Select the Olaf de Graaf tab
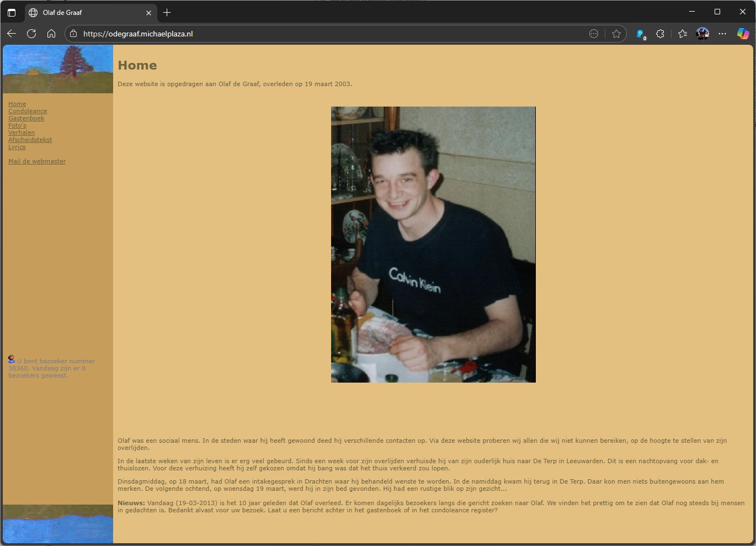 tap(83, 12)
